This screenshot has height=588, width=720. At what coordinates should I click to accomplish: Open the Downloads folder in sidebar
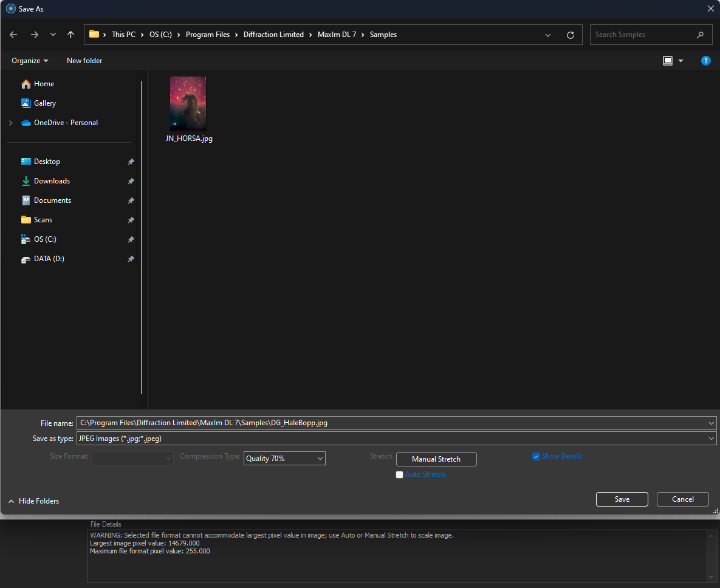tap(52, 181)
